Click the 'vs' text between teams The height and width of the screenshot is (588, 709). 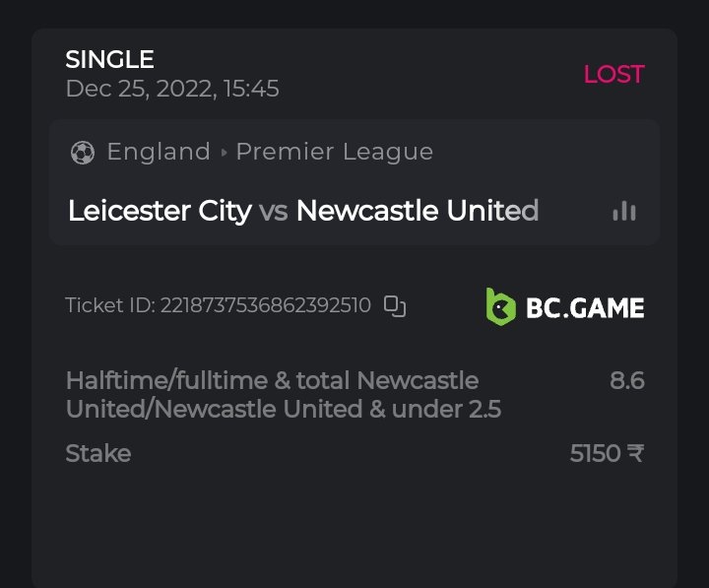(x=274, y=211)
